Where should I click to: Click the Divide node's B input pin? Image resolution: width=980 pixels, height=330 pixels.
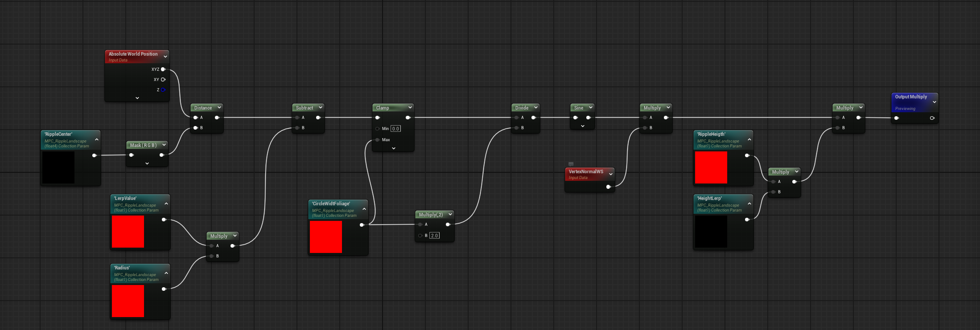[517, 128]
